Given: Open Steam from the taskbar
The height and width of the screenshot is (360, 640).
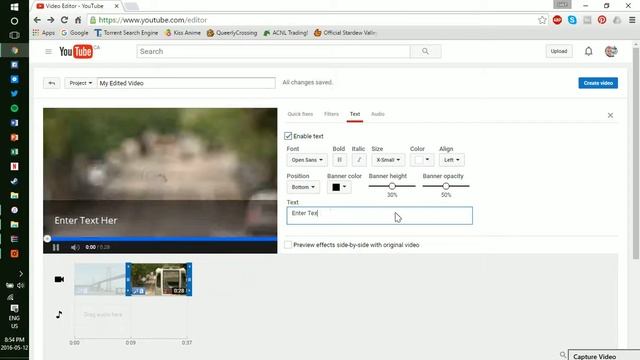Looking at the screenshot, I should point(14,181).
